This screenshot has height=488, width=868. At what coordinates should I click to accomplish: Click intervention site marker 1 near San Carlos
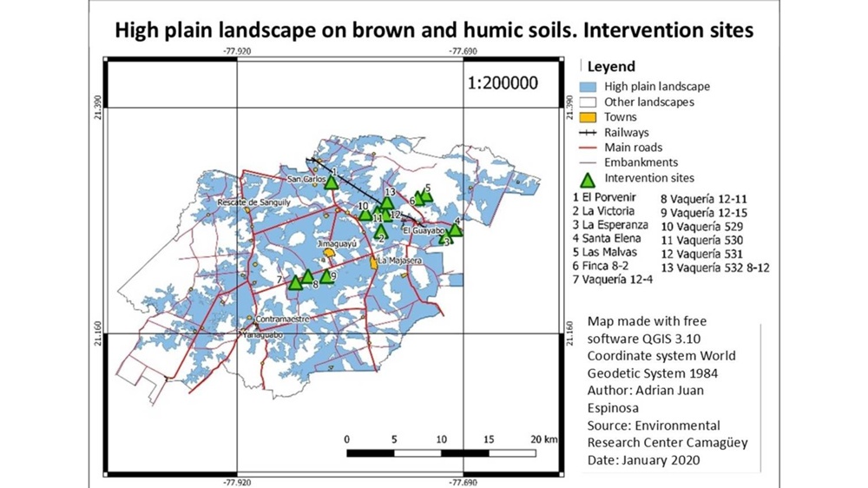pyautogui.click(x=331, y=181)
